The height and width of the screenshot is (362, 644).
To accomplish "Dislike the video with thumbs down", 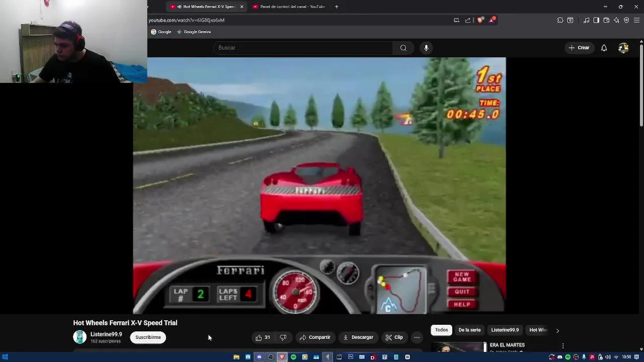I will pos(283,337).
